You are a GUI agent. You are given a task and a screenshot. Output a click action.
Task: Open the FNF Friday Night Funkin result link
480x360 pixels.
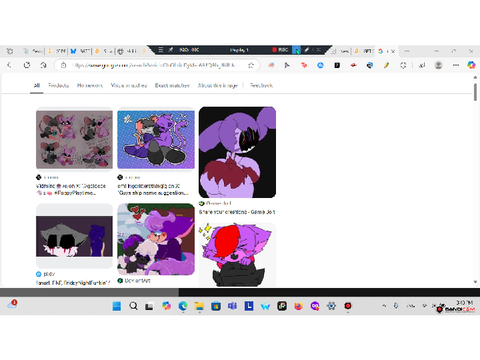(x=73, y=283)
